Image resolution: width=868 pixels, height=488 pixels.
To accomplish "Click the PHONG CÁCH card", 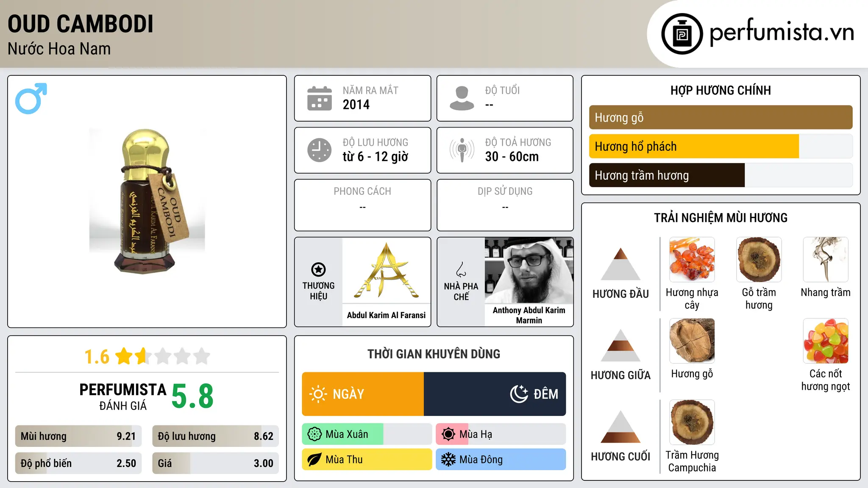I will pyautogui.click(x=362, y=205).
